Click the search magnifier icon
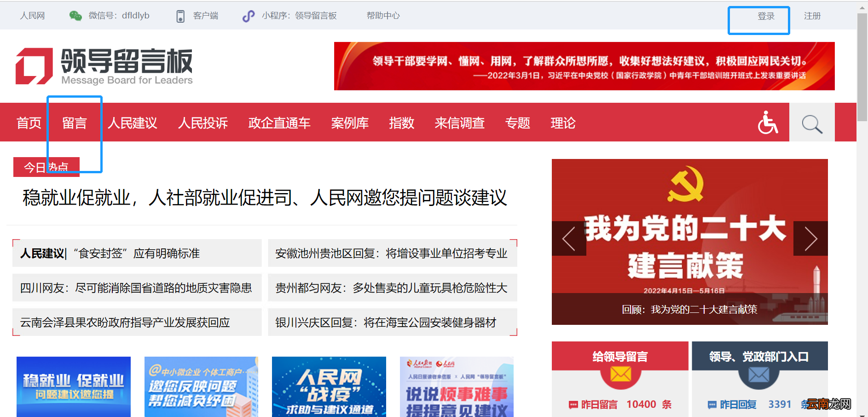Image resolution: width=868 pixels, height=417 pixels. pyautogui.click(x=812, y=122)
